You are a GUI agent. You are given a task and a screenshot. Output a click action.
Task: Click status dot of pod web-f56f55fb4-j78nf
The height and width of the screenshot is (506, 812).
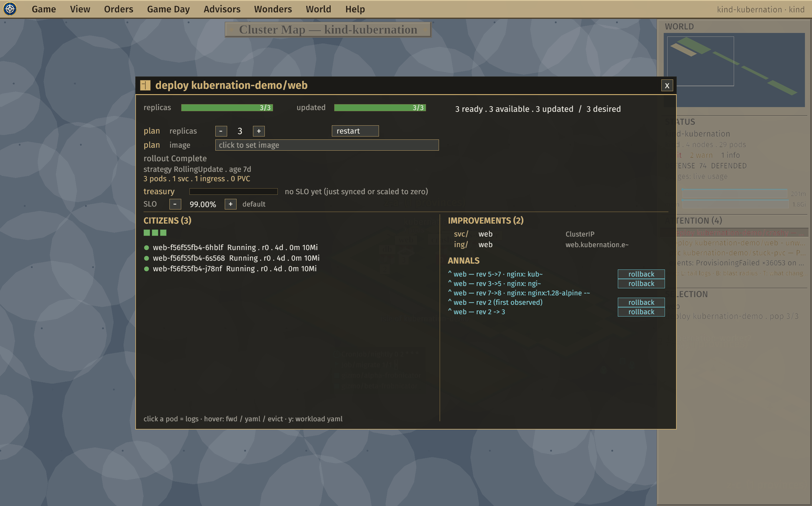point(146,269)
